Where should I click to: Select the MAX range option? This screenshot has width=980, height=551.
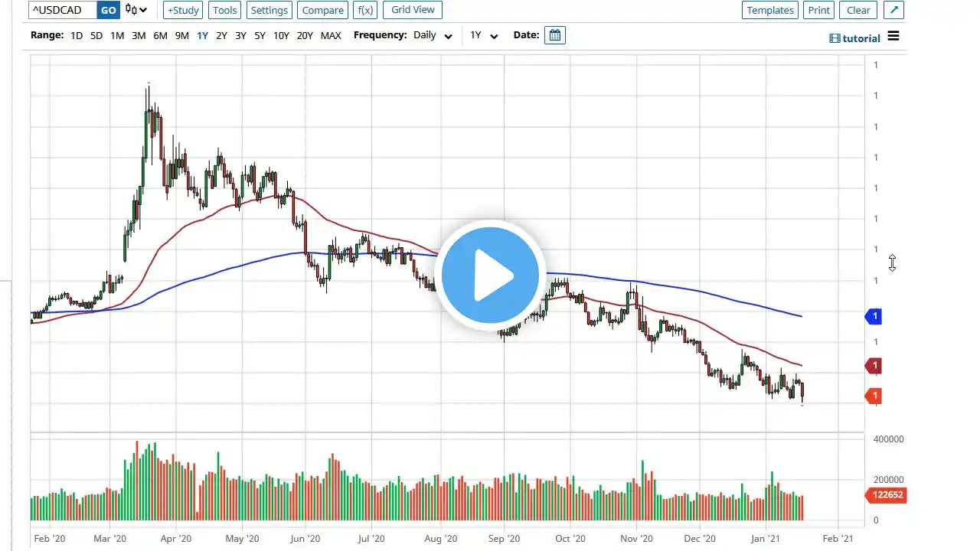331,35
